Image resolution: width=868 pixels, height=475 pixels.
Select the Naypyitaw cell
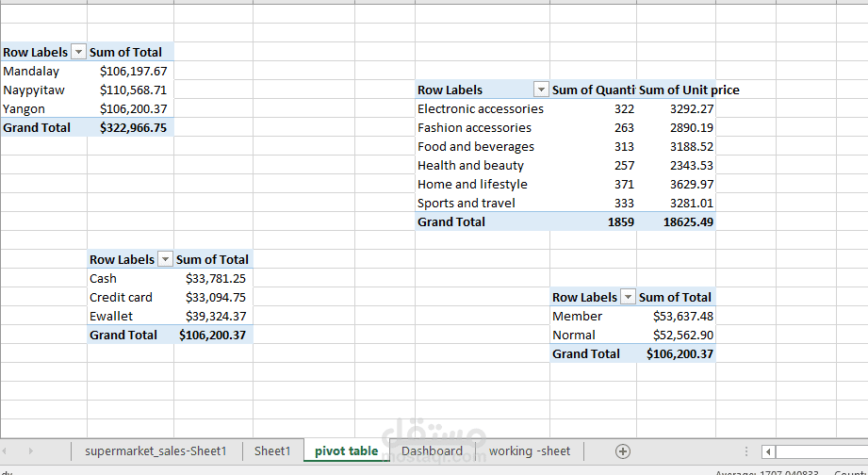pos(43,90)
